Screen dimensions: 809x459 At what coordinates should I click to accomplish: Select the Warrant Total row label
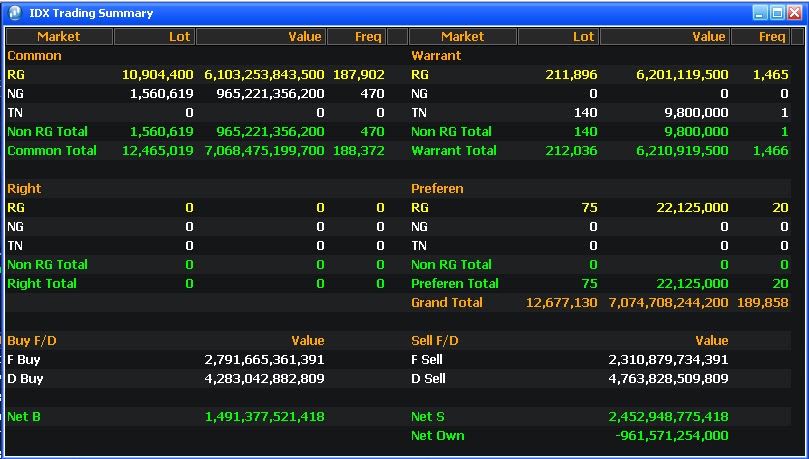(x=453, y=150)
